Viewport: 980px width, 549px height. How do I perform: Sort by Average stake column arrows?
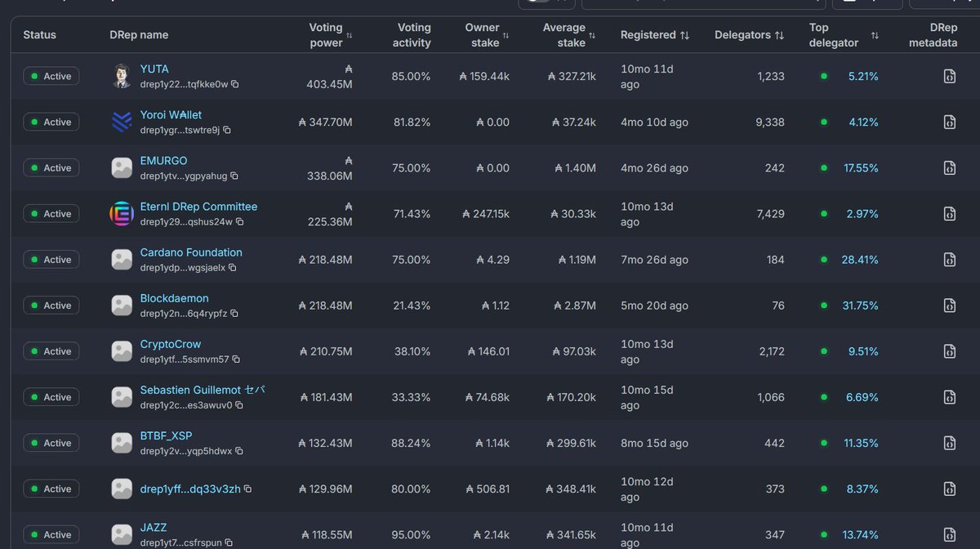coord(592,35)
